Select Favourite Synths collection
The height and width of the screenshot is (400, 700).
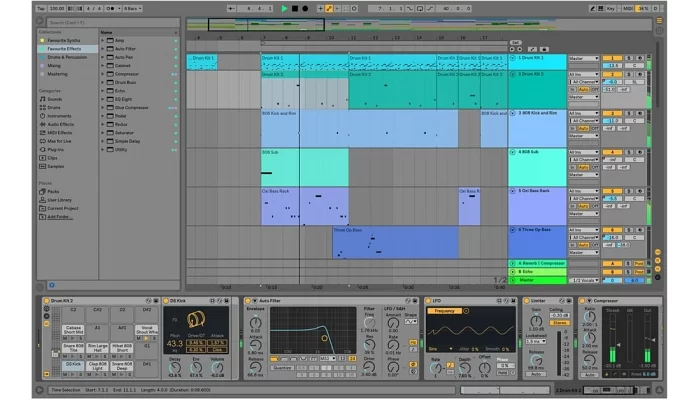[64, 40]
